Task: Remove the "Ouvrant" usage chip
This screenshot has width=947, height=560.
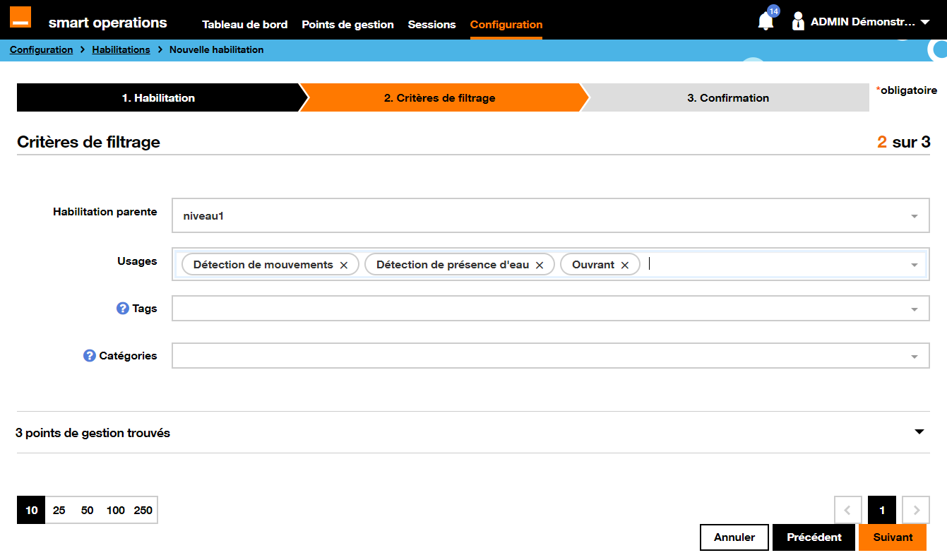Action: coord(624,264)
